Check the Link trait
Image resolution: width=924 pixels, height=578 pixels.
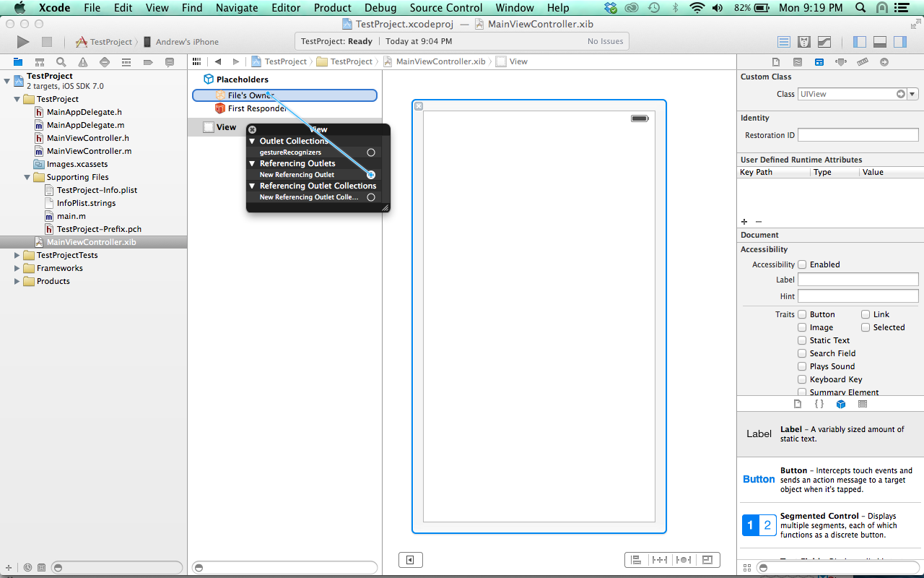(x=866, y=314)
